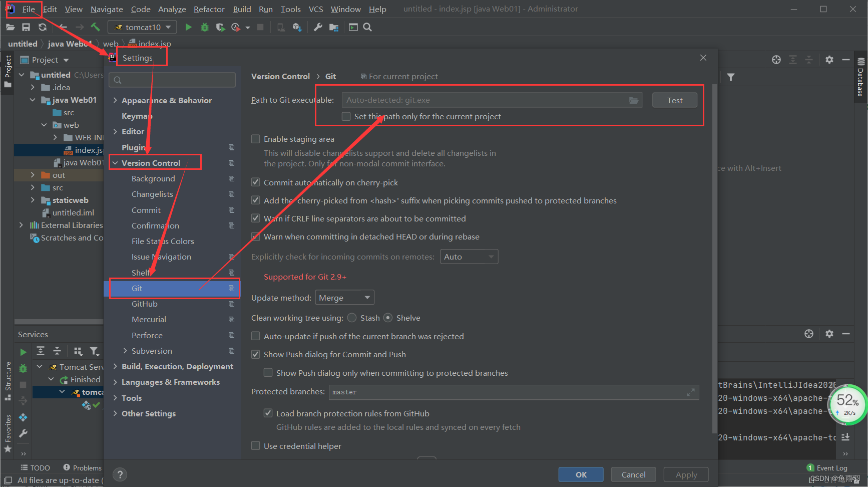Expand Subversion settings node

(x=125, y=351)
